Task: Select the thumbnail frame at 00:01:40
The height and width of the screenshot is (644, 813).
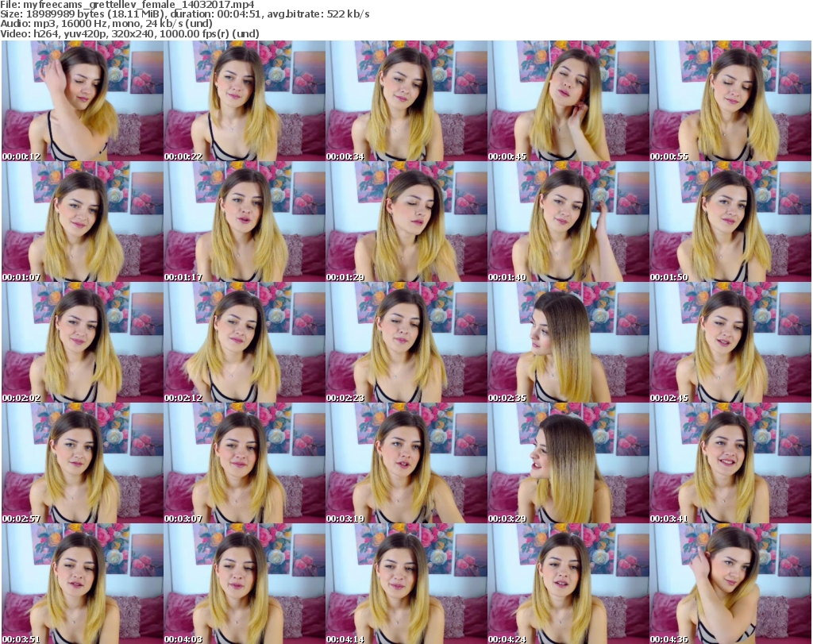Action: point(568,222)
